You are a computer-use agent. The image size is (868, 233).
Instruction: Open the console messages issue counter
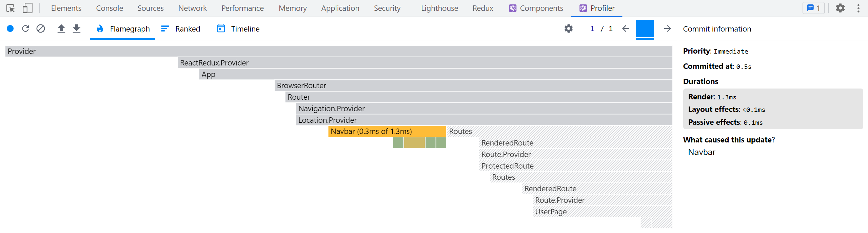pos(813,8)
